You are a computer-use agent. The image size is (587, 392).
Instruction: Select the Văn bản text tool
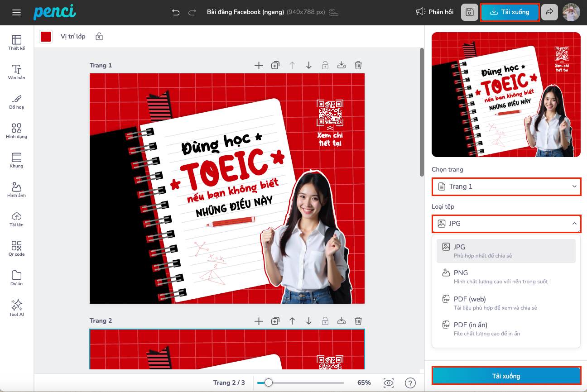click(16, 72)
